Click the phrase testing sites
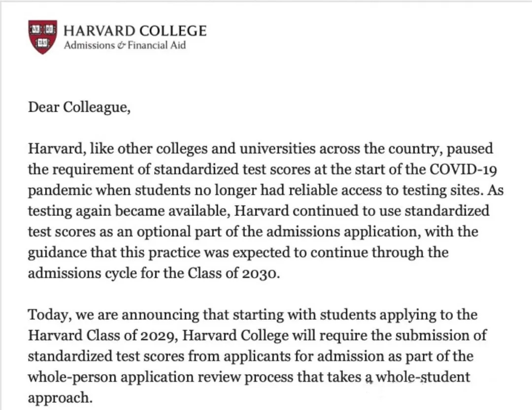The image size is (532, 410). [x=442, y=190]
